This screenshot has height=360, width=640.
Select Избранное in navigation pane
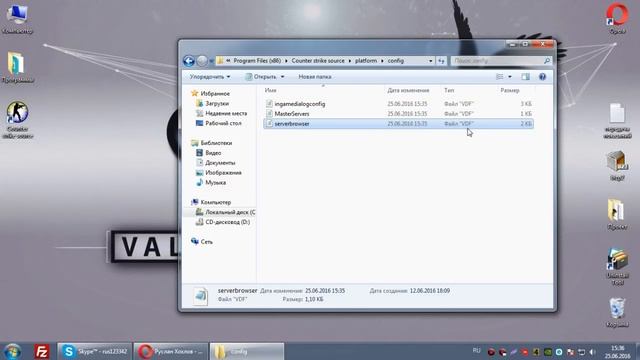click(x=215, y=93)
